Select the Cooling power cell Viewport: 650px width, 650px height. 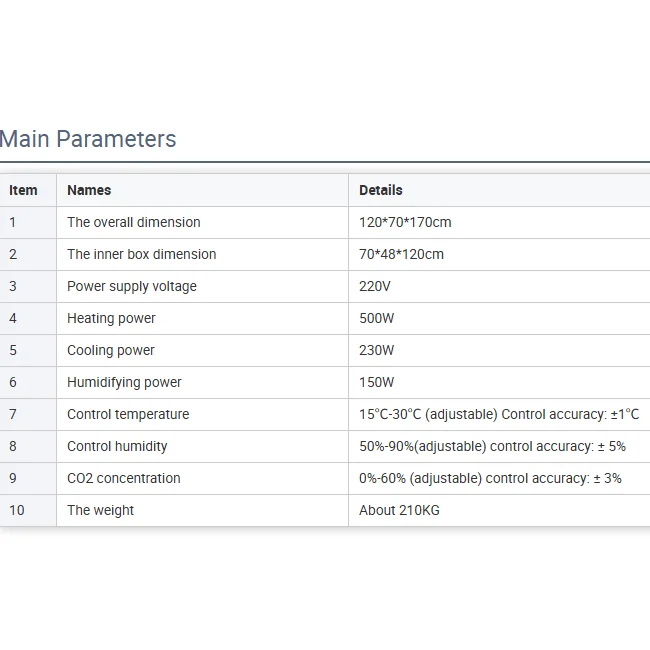pos(111,350)
